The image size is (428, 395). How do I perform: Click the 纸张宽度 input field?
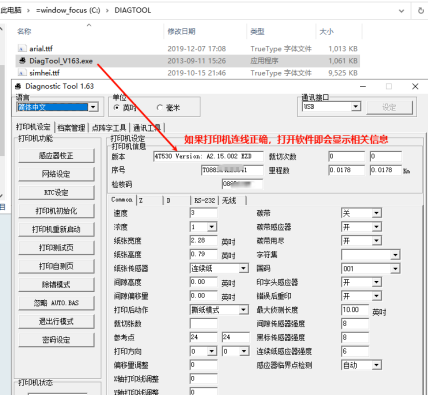click(x=203, y=241)
